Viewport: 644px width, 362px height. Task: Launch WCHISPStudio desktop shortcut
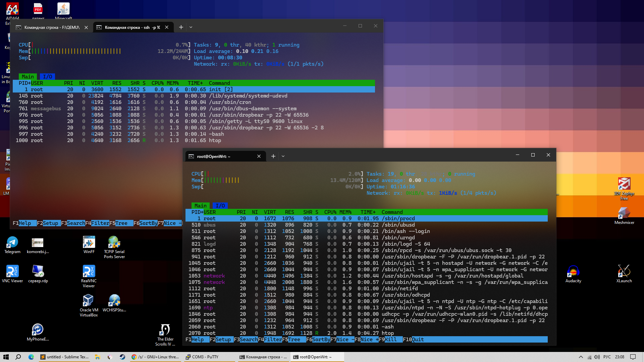[114, 303]
